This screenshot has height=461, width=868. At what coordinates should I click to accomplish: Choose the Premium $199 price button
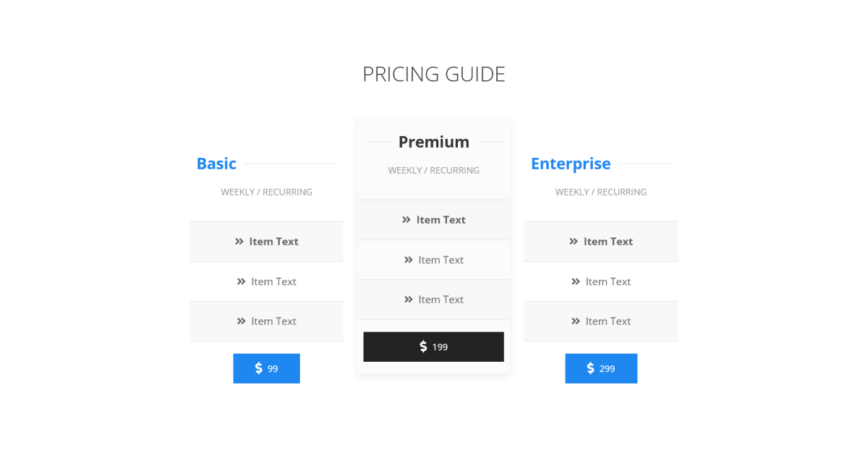[x=433, y=347]
